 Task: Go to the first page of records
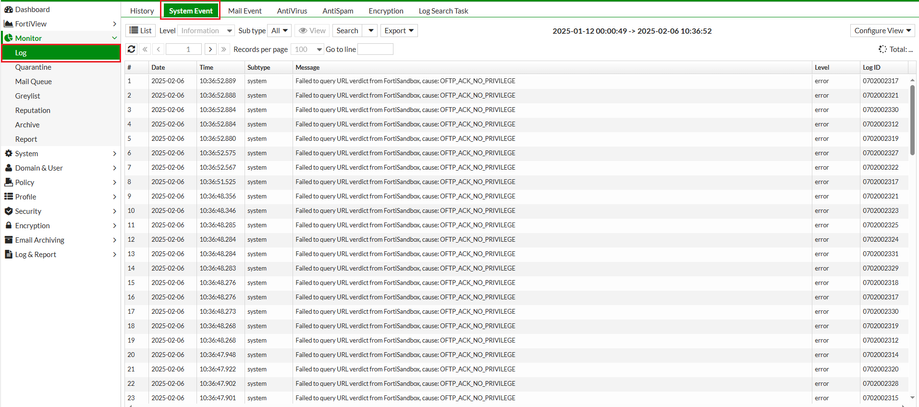point(145,49)
